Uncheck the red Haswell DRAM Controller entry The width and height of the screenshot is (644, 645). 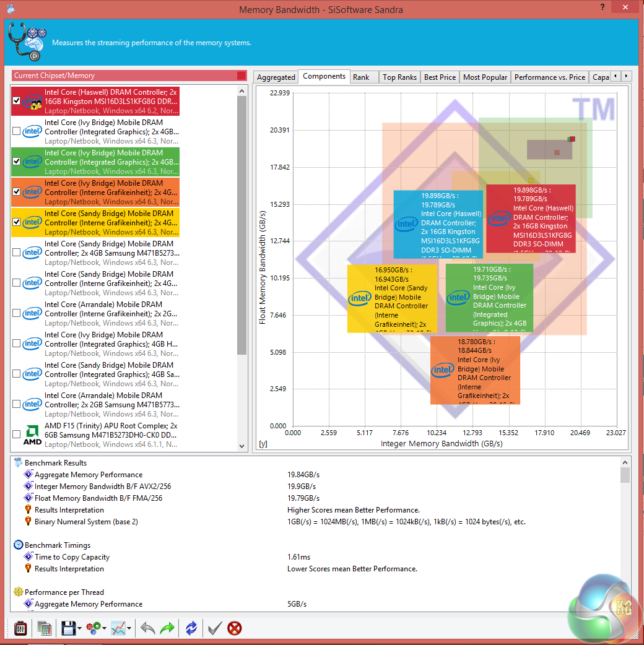[17, 100]
